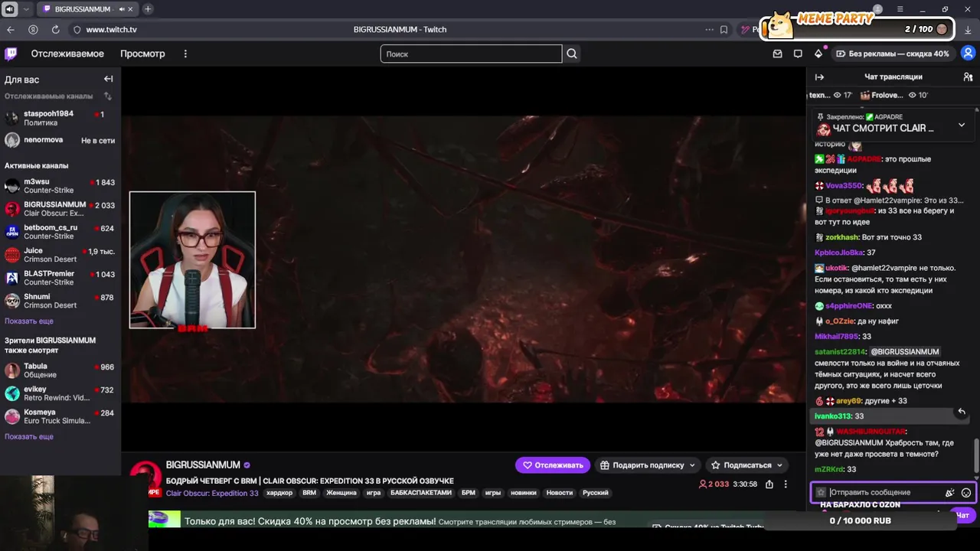Screen dimensions: 980x551
Task: Click the address bar three-dot options
Action: pyautogui.click(x=709, y=29)
